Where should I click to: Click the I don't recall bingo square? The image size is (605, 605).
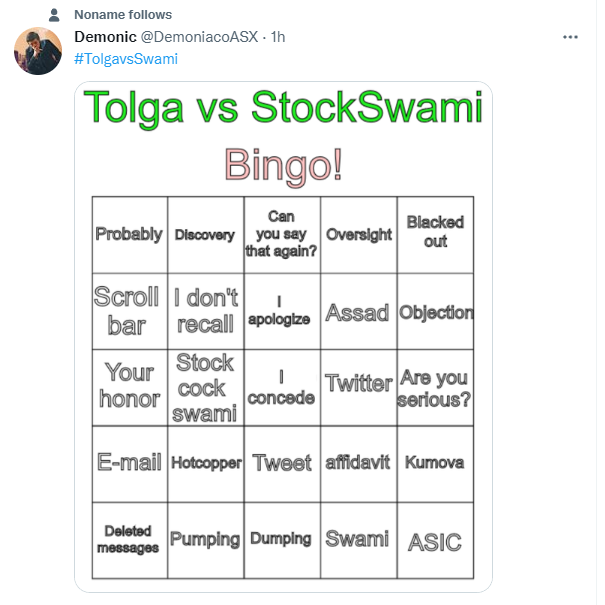pyautogui.click(x=206, y=311)
